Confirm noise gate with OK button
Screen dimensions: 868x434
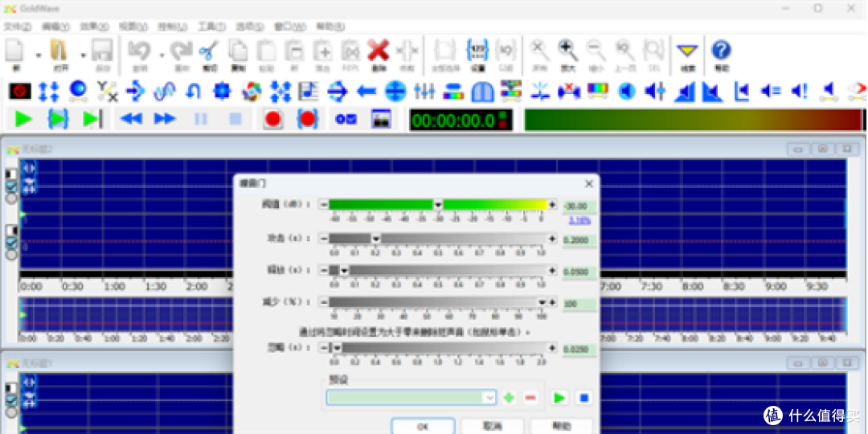click(423, 426)
